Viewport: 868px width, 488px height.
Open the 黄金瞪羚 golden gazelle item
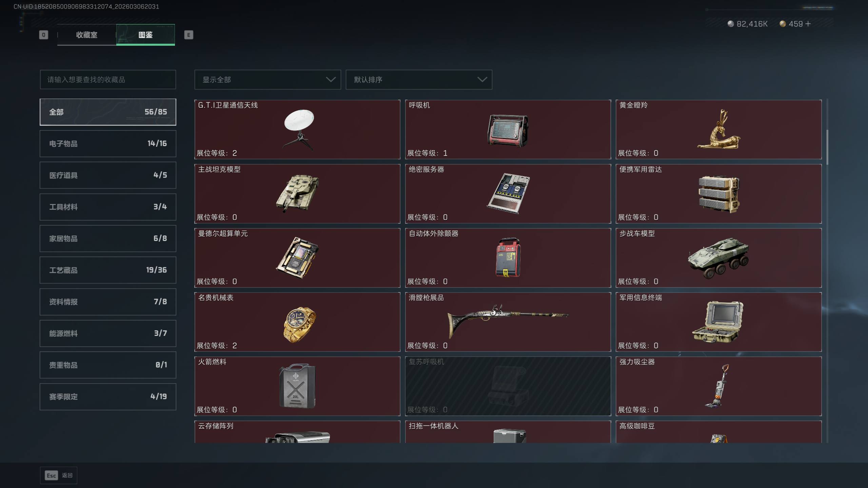point(718,129)
